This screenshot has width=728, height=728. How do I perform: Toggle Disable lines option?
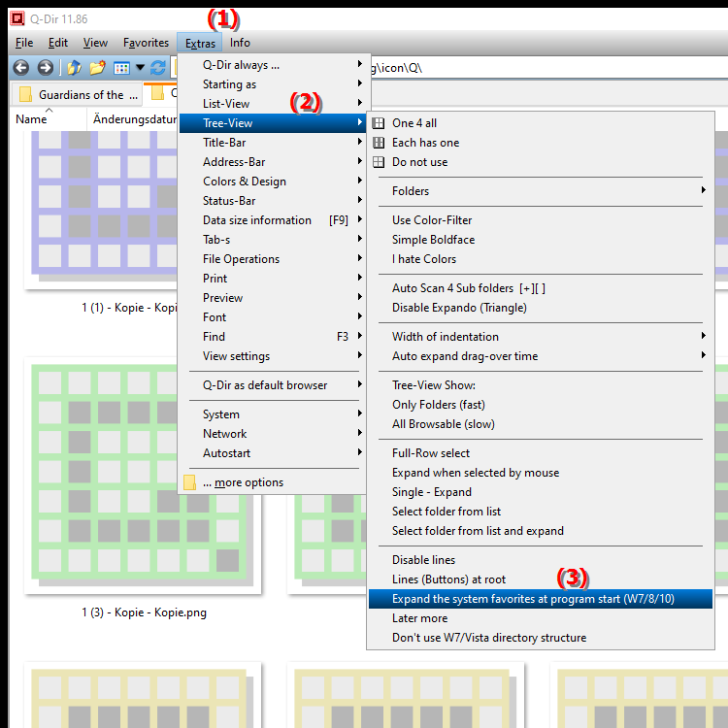(x=541, y=560)
